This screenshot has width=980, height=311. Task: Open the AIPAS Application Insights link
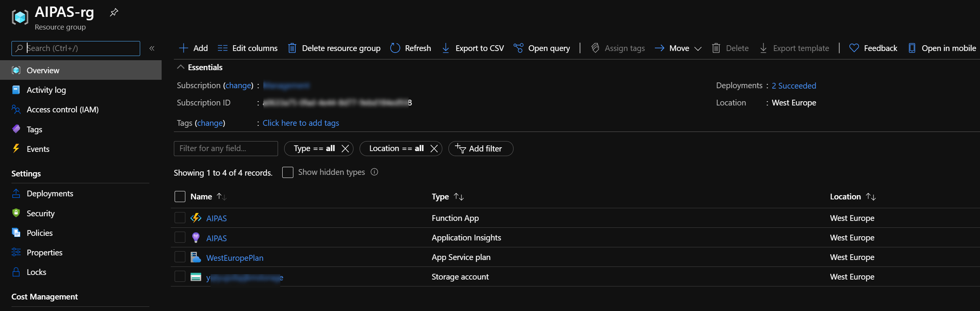point(216,239)
